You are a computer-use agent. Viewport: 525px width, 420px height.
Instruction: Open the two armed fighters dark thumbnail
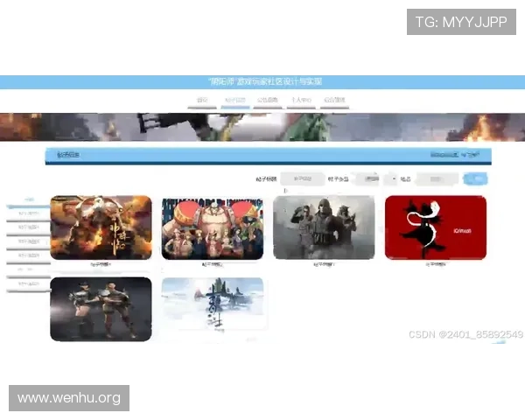tap(101, 309)
